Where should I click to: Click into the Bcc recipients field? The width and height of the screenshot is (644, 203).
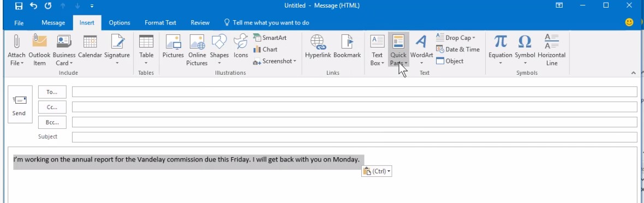[x=354, y=122]
